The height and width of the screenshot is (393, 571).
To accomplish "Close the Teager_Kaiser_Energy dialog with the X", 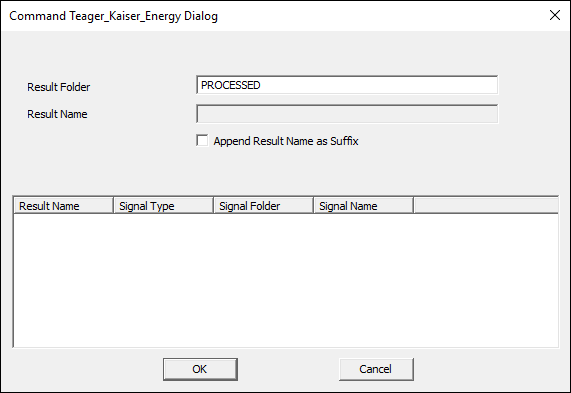I will (555, 15).
